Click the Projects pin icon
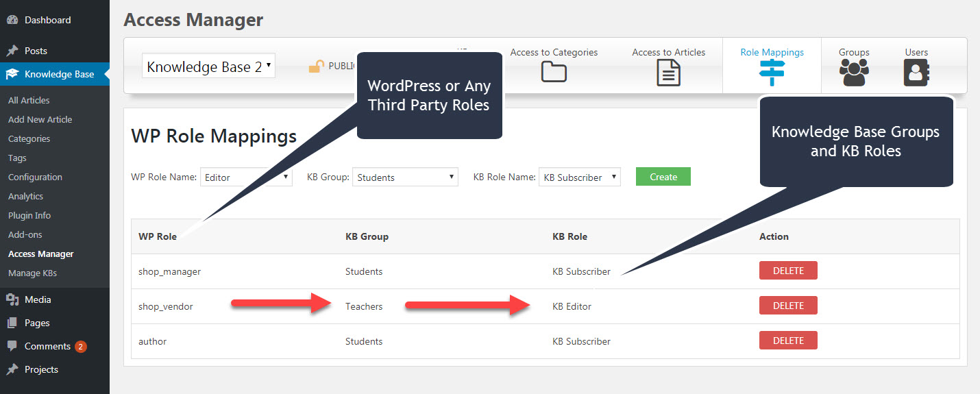The height and width of the screenshot is (394, 980). pyautogui.click(x=12, y=369)
